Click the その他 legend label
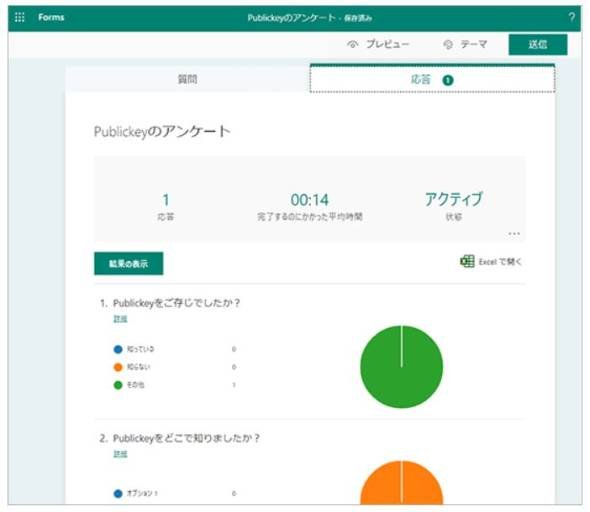590x512 pixels. [x=135, y=385]
